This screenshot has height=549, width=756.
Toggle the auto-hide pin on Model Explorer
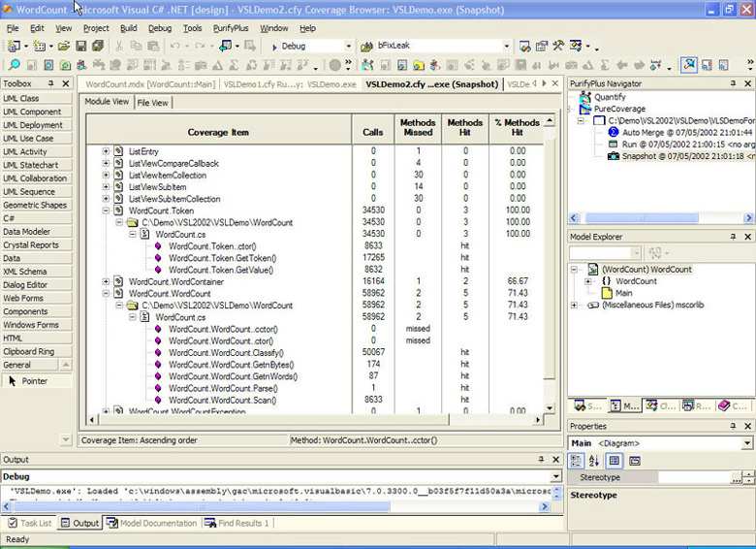(x=733, y=237)
